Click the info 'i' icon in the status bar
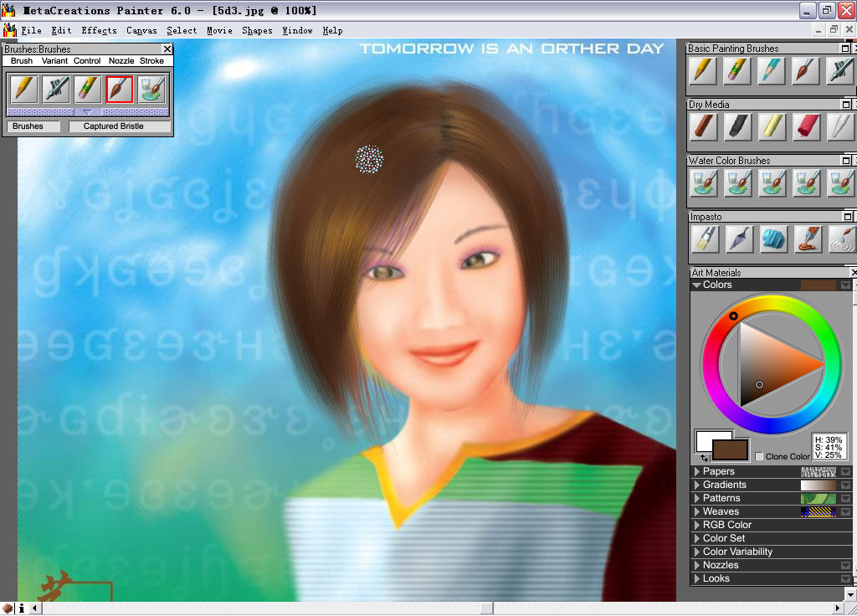The height and width of the screenshot is (616, 857). pyautogui.click(x=21, y=608)
